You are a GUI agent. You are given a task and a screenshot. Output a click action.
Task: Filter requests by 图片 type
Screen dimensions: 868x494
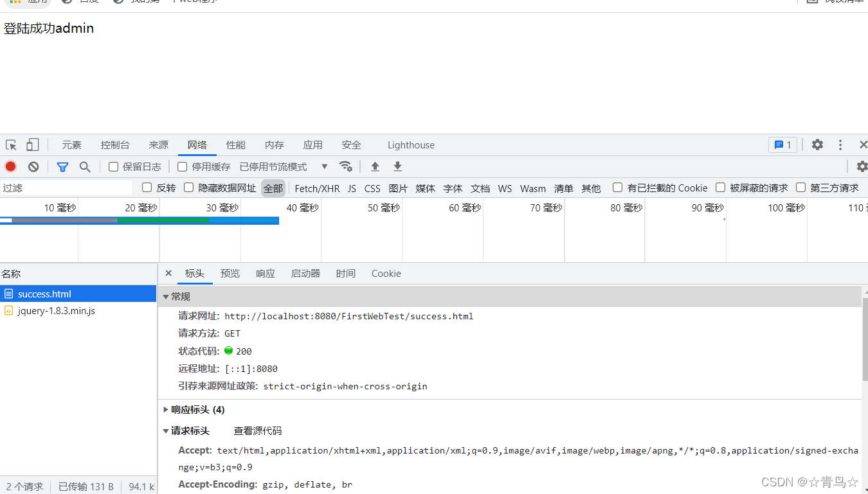[x=398, y=188]
